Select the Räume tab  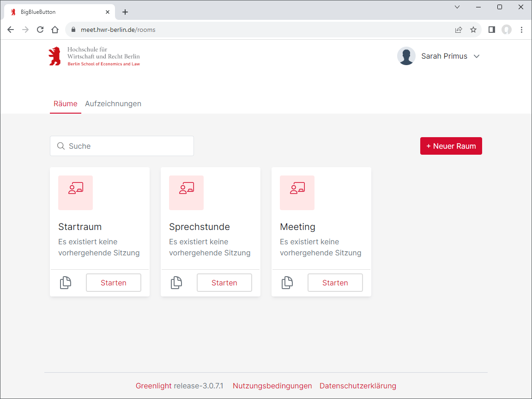66,103
